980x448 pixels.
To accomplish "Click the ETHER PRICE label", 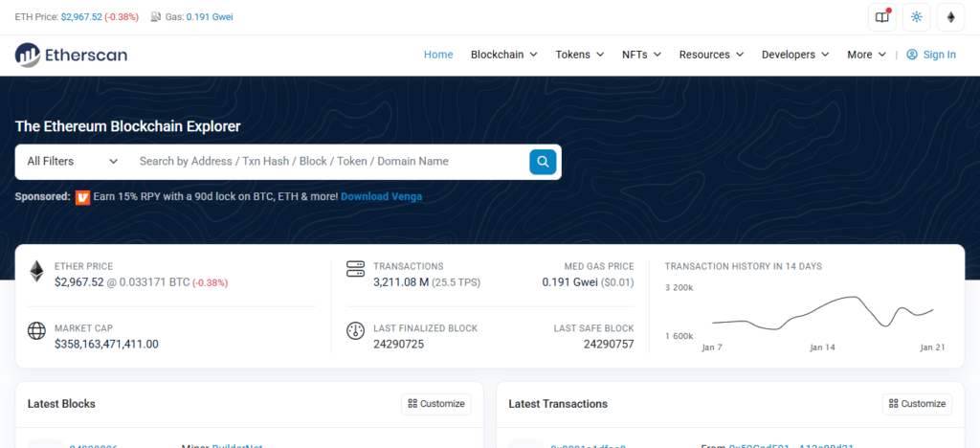I will 84,266.
